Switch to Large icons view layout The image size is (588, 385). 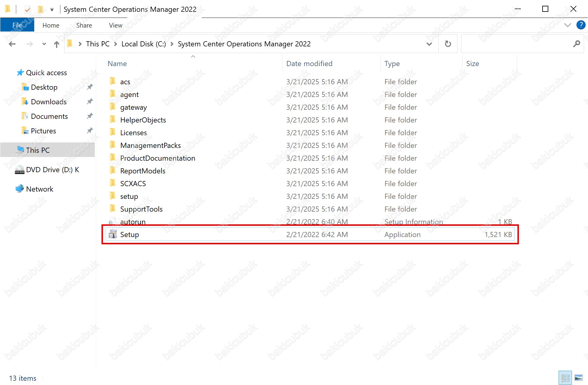579,378
